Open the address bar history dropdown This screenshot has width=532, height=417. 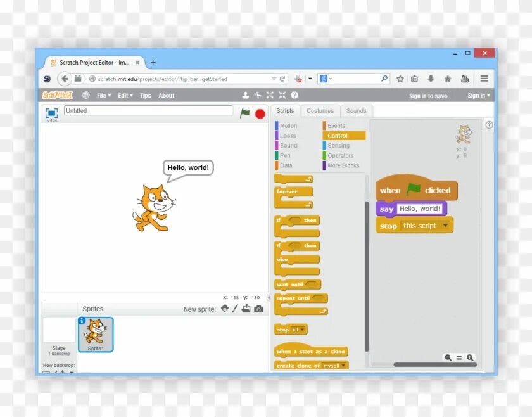(x=274, y=79)
